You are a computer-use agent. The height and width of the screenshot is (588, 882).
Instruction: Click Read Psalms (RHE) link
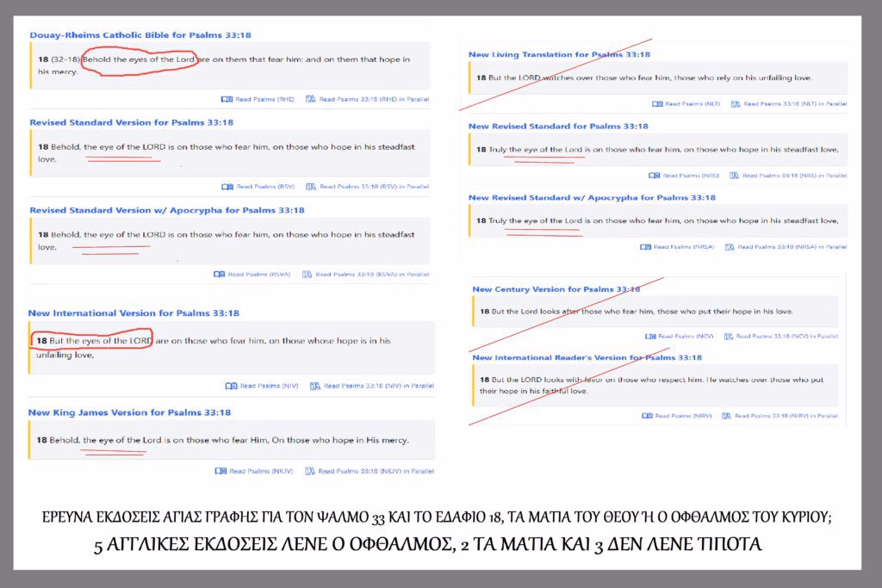(x=264, y=100)
